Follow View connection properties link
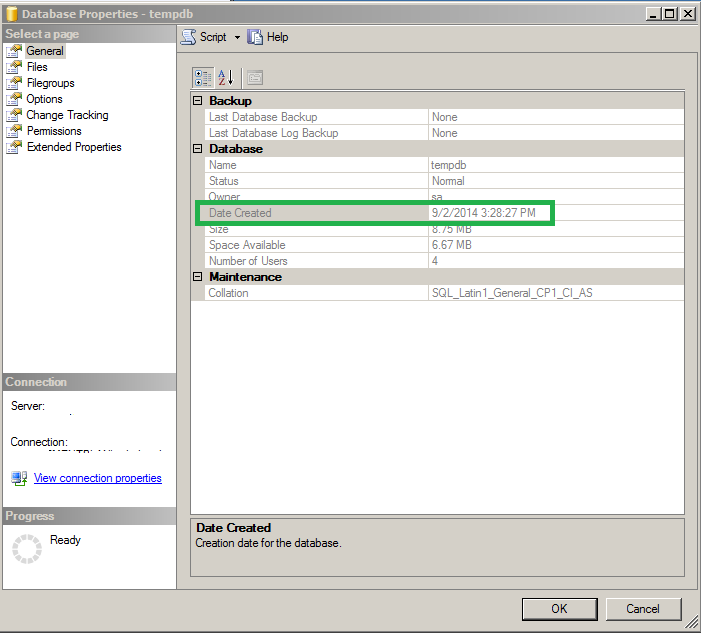The image size is (701, 633). (97, 478)
